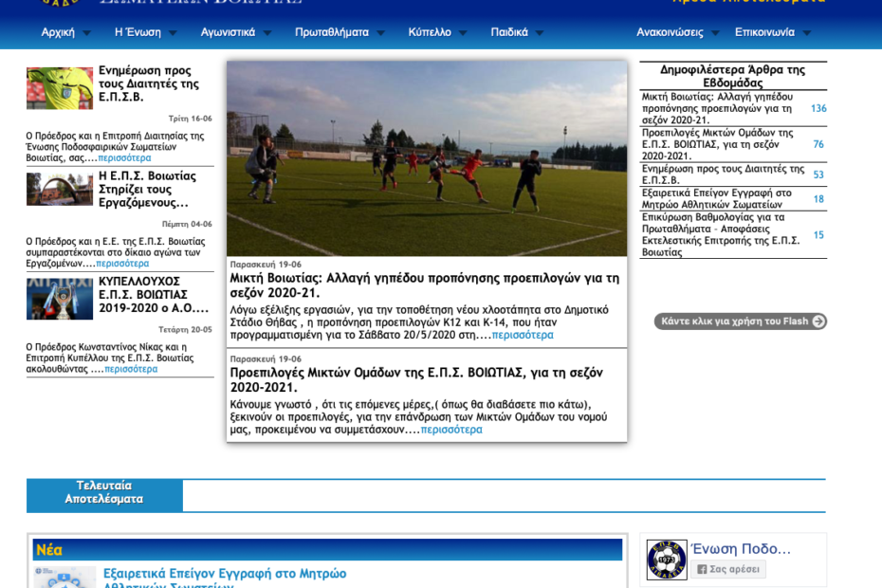Expand the Πρωταθλήματα dropdown arrow
This screenshot has width=882, height=588.
click(x=381, y=33)
